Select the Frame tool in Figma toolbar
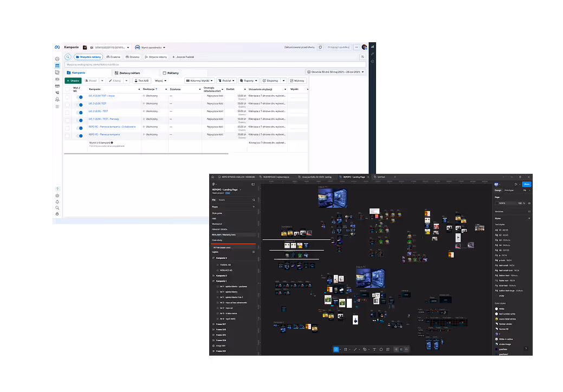This screenshot has height=392, width=563. [345, 349]
